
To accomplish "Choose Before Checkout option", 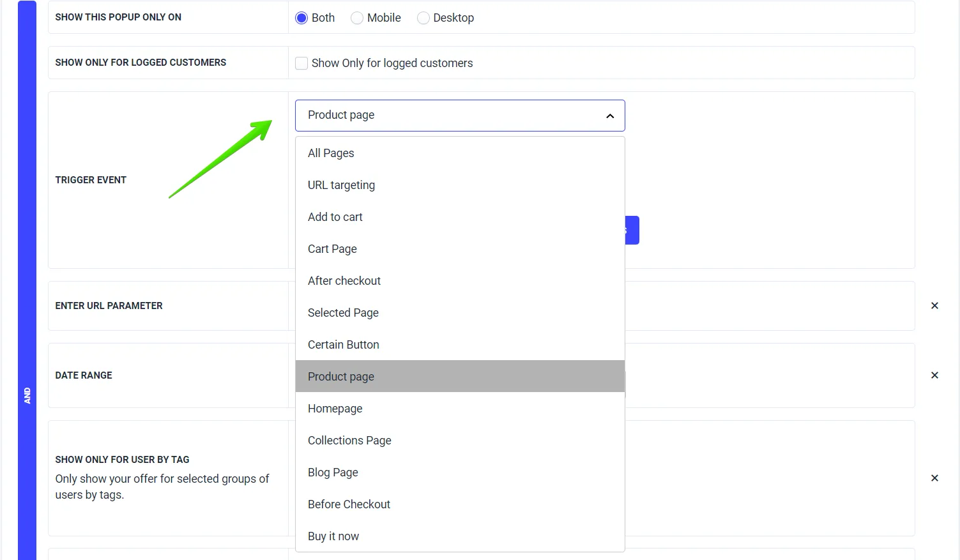I will coord(460,504).
